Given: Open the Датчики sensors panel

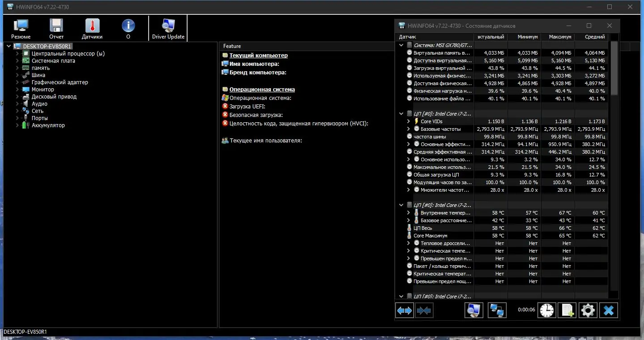Looking at the screenshot, I should click(92, 28).
